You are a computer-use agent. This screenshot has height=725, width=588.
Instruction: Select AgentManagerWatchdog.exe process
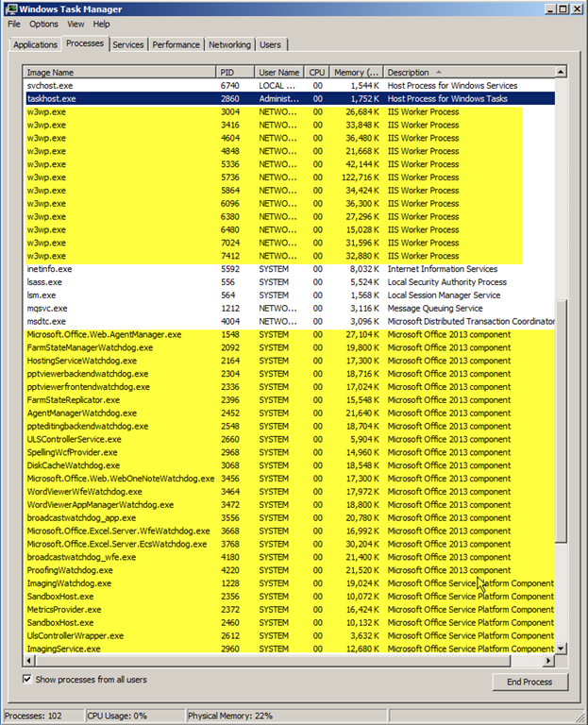coord(290,413)
